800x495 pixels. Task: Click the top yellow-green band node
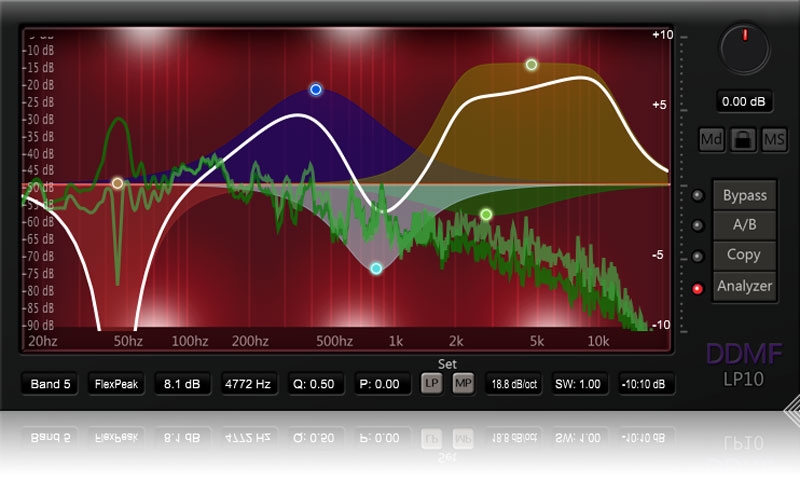click(x=532, y=65)
